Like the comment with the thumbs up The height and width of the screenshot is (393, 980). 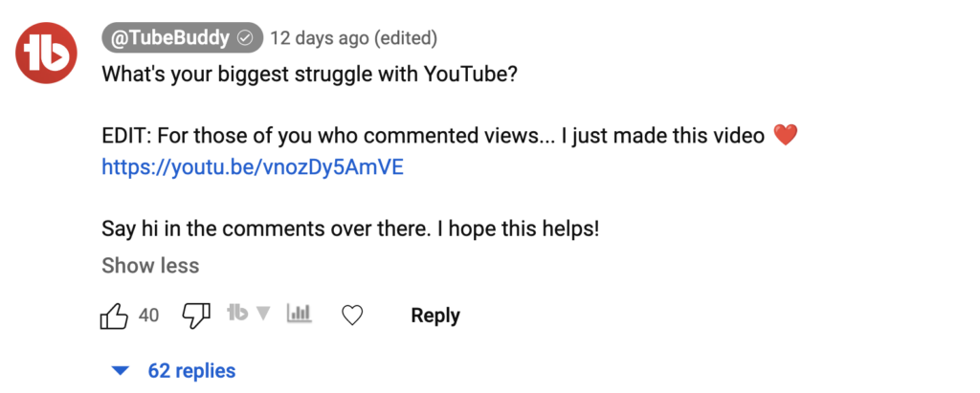(x=114, y=316)
